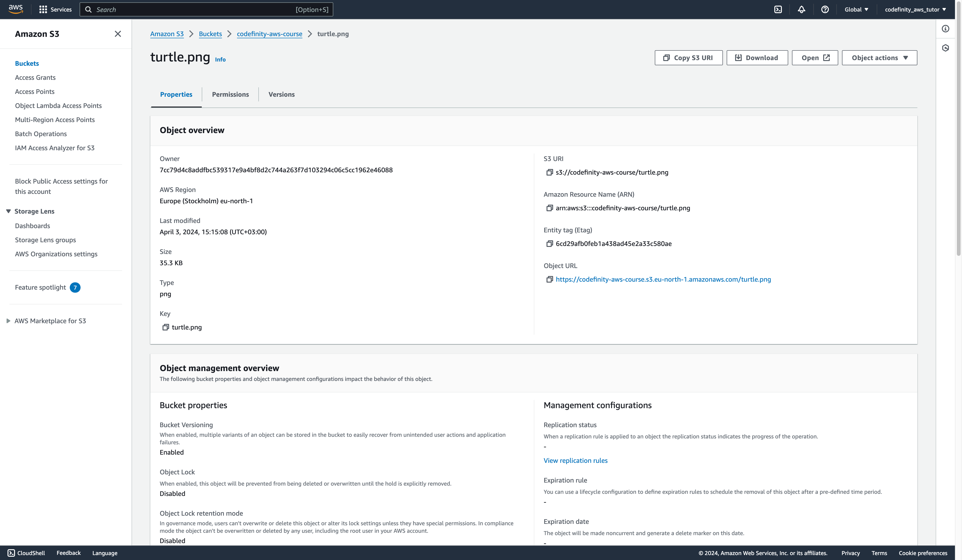Switch to the Permissions tab
This screenshot has height=560, width=962.
click(230, 94)
